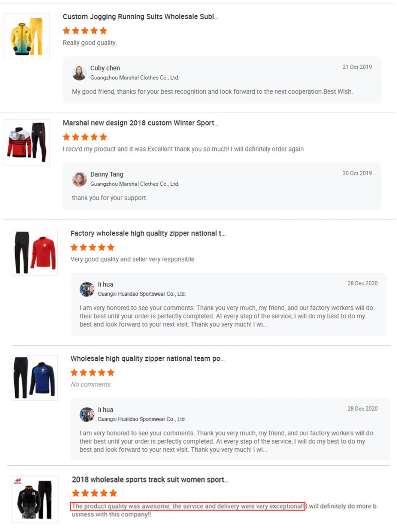This screenshot has height=532, width=397.
Task: Click the star rating above 'No comments'
Action: 93,373
